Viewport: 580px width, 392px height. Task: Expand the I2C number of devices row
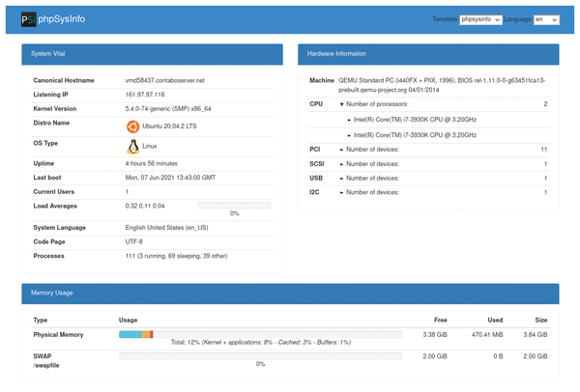click(341, 192)
